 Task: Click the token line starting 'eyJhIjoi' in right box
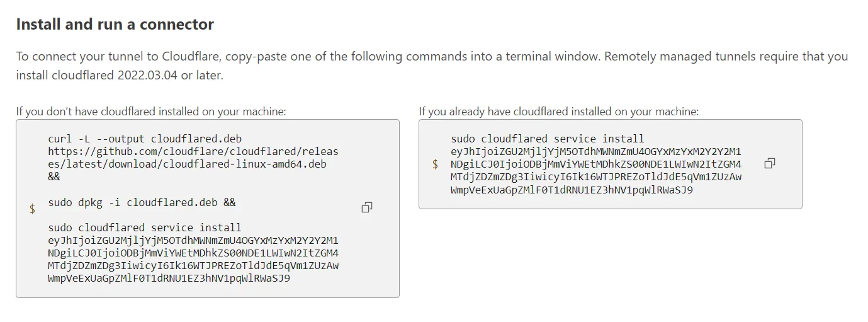596,151
